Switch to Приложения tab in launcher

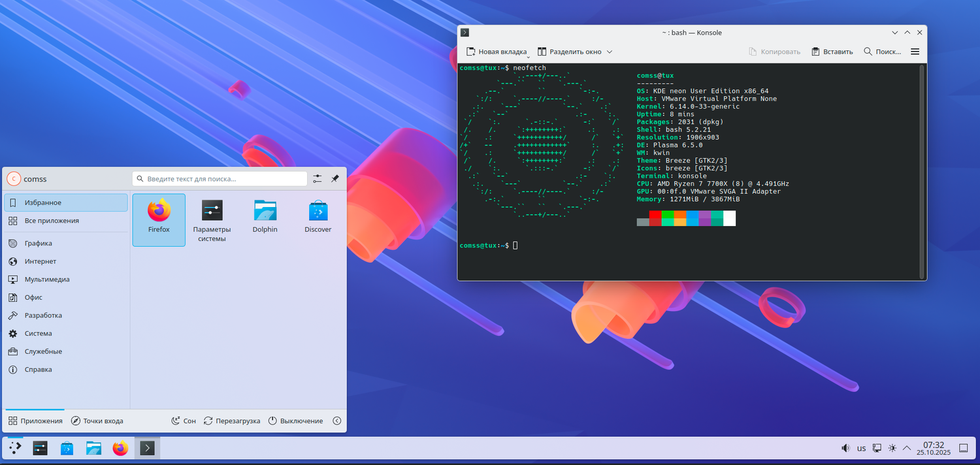click(35, 421)
